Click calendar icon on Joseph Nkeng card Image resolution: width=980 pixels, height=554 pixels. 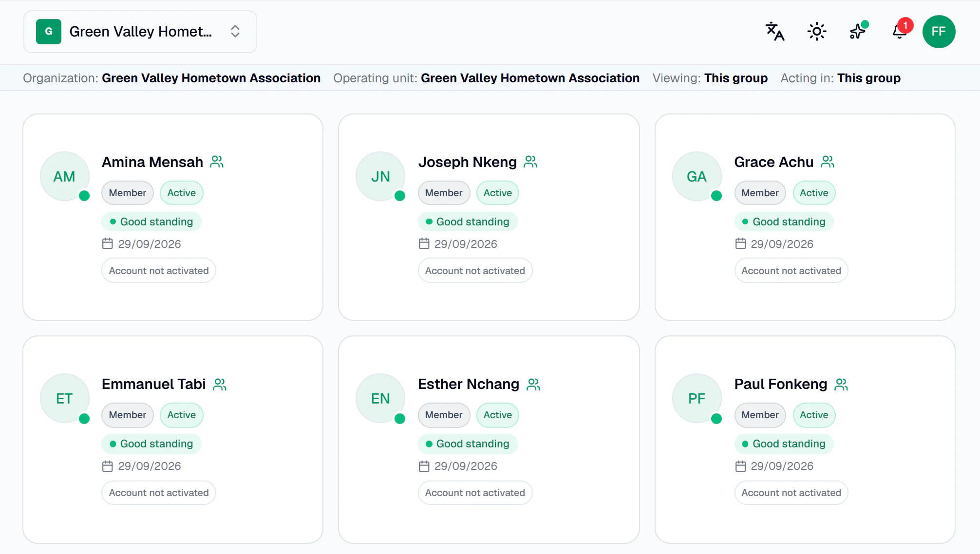point(424,243)
